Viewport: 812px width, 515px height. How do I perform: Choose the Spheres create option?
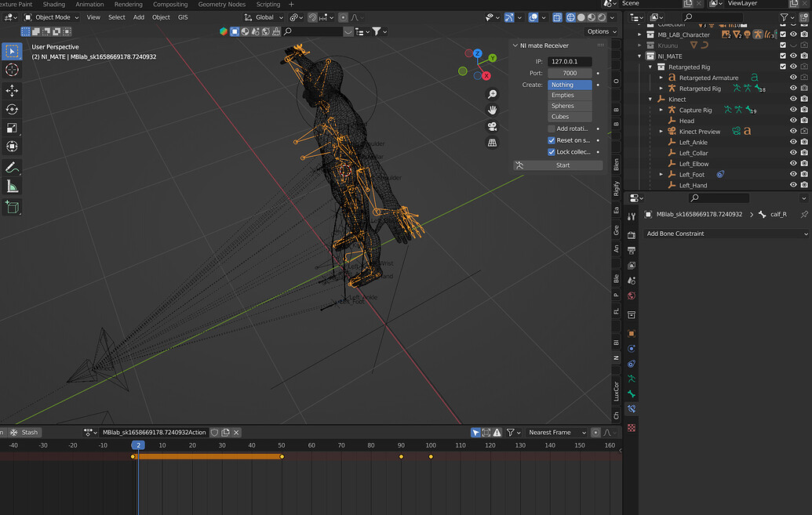[x=570, y=106]
